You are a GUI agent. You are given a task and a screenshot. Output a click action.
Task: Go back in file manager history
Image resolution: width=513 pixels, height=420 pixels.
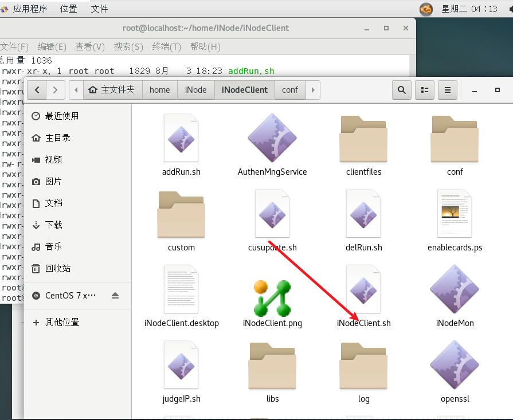(x=37, y=90)
